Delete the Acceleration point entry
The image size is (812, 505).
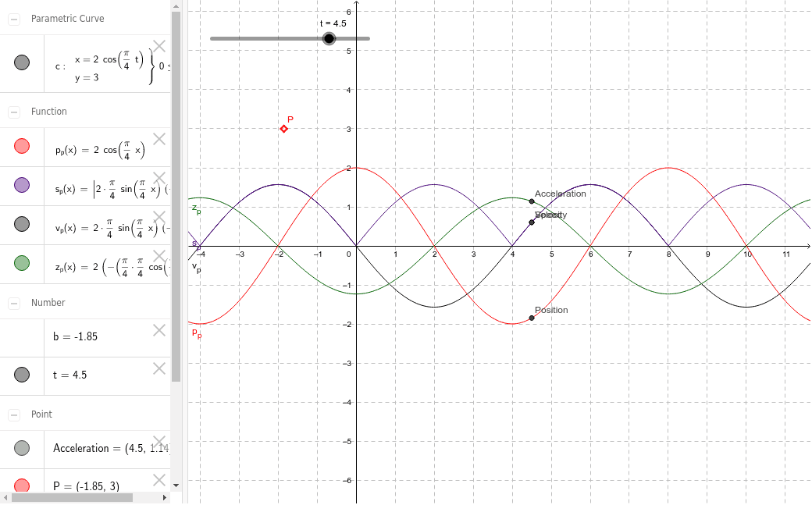(159, 442)
